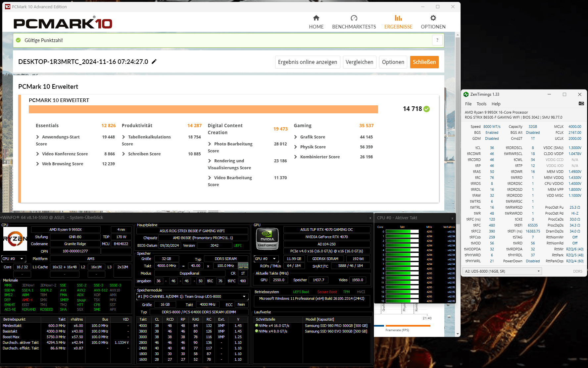588x368 pixels.
Task: Open HWiNFO CPU #0 selector dropdown
Action: pyautogui.click(x=13, y=259)
